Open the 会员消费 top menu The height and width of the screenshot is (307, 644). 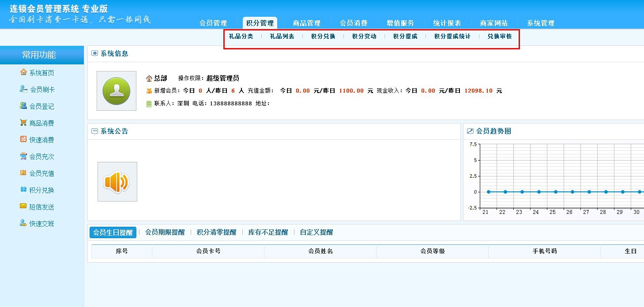pyautogui.click(x=354, y=23)
